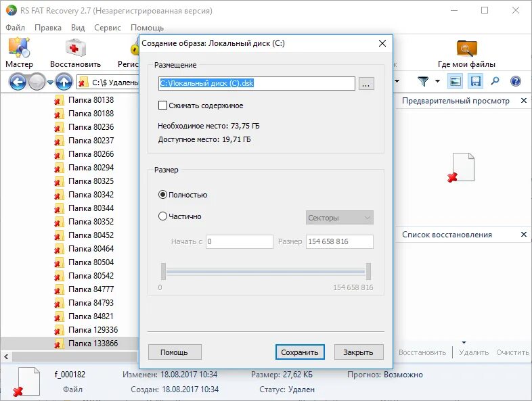The image size is (532, 401).
Task: Click the image file path input field
Action: 257,83
